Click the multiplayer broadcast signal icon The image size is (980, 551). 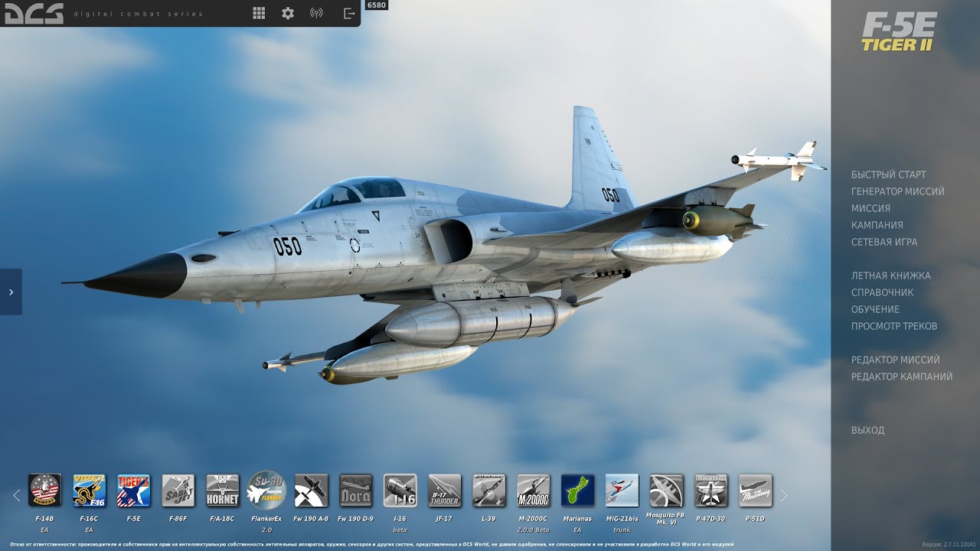tap(316, 13)
